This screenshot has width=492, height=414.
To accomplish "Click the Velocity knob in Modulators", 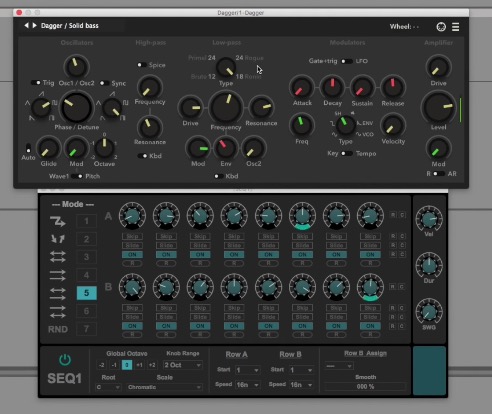I will 393,125.
